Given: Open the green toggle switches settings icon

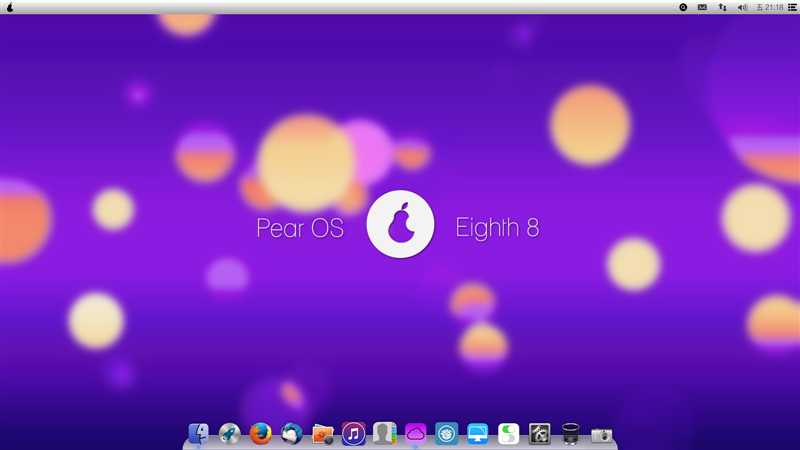Looking at the screenshot, I should click(509, 434).
